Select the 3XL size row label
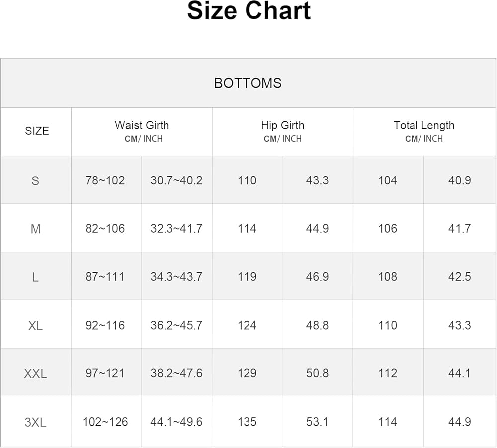The image size is (497, 448). pos(35,422)
